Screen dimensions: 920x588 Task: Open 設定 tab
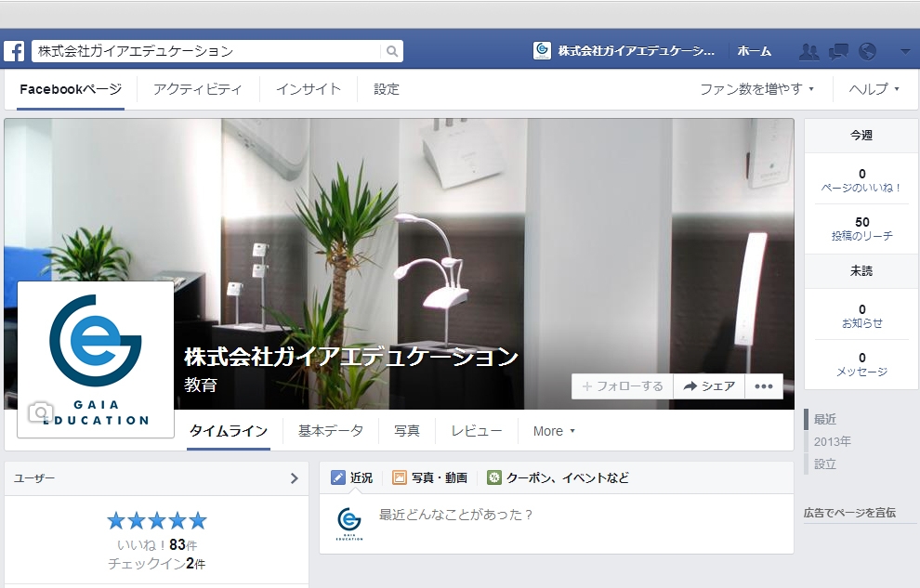point(386,89)
